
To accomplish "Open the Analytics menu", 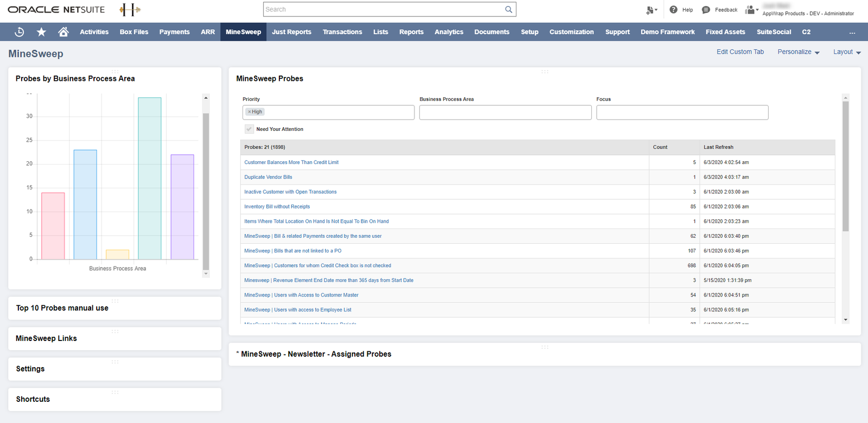I will coord(449,32).
